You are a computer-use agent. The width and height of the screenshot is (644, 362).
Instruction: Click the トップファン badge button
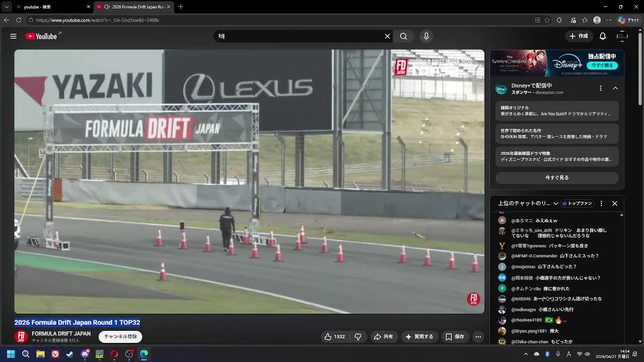click(577, 204)
